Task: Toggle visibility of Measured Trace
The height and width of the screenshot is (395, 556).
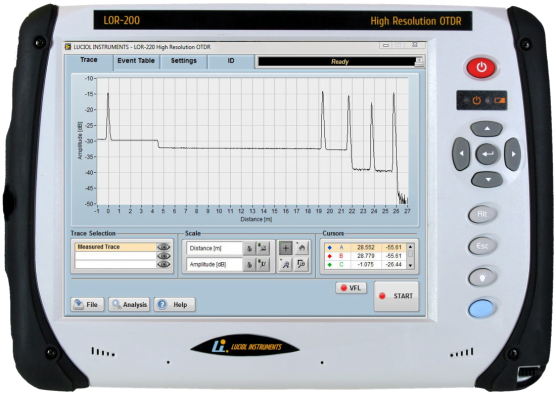Action: (x=163, y=247)
